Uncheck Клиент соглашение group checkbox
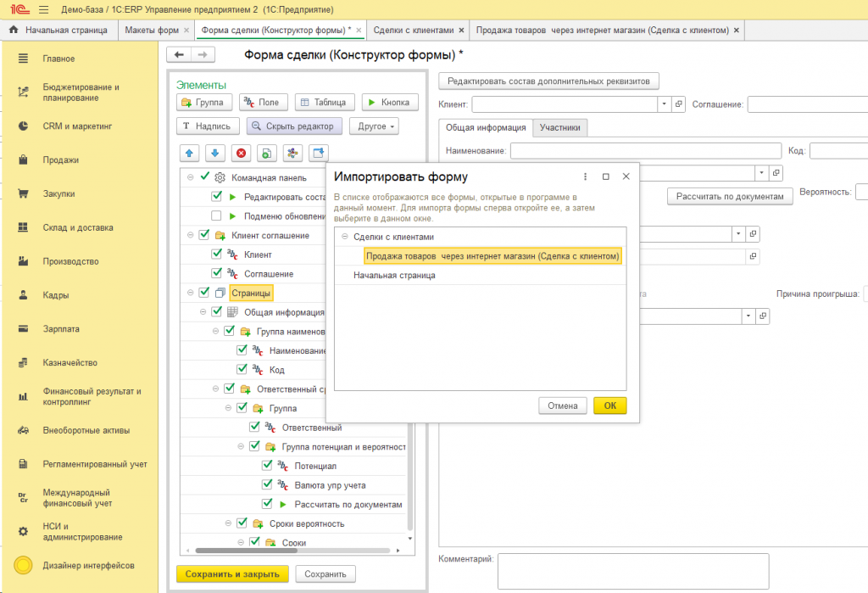Screen dimensions: 868x593 (203, 234)
